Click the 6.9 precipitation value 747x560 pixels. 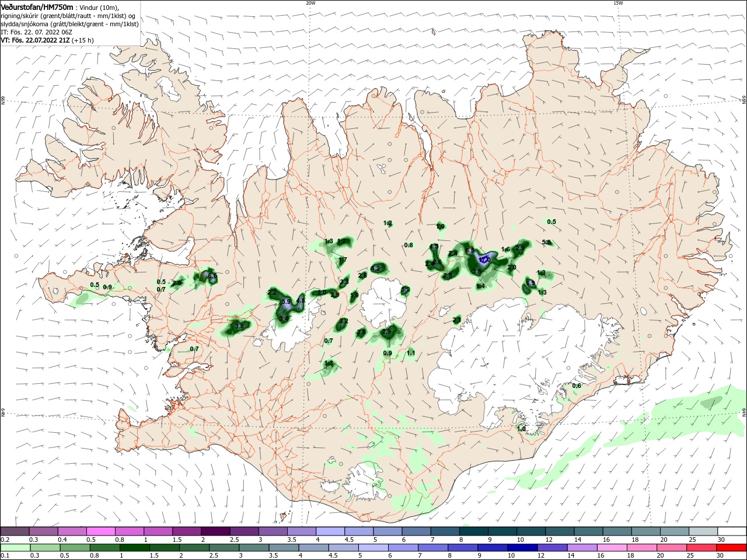pyautogui.click(x=530, y=283)
